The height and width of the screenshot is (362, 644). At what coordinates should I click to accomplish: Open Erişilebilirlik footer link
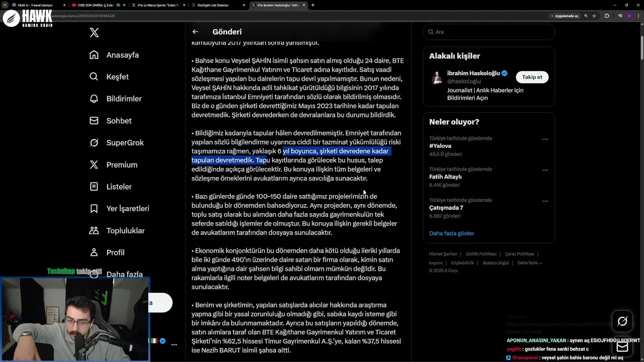[x=462, y=263]
